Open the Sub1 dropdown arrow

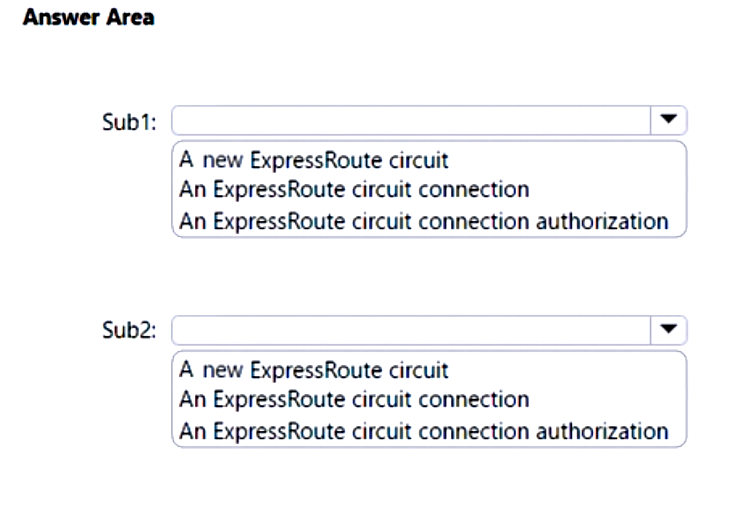pos(668,121)
